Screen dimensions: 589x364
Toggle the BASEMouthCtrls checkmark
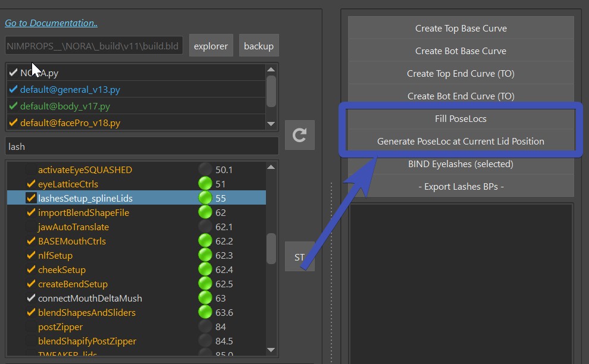(x=31, y=241)
